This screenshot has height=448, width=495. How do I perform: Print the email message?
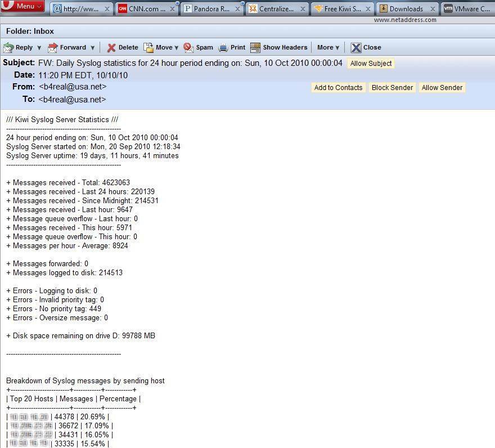click(x=232, y=48)
